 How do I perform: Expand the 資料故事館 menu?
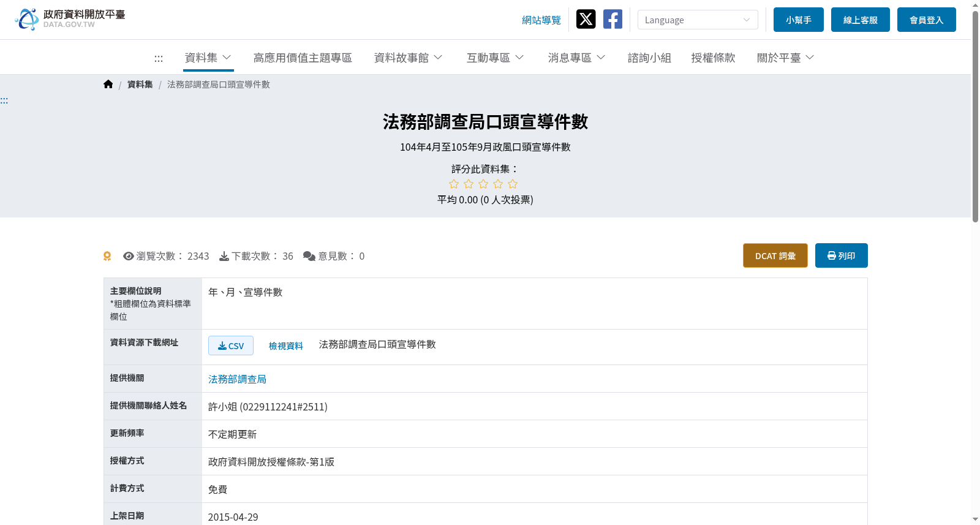coord(409,58)
